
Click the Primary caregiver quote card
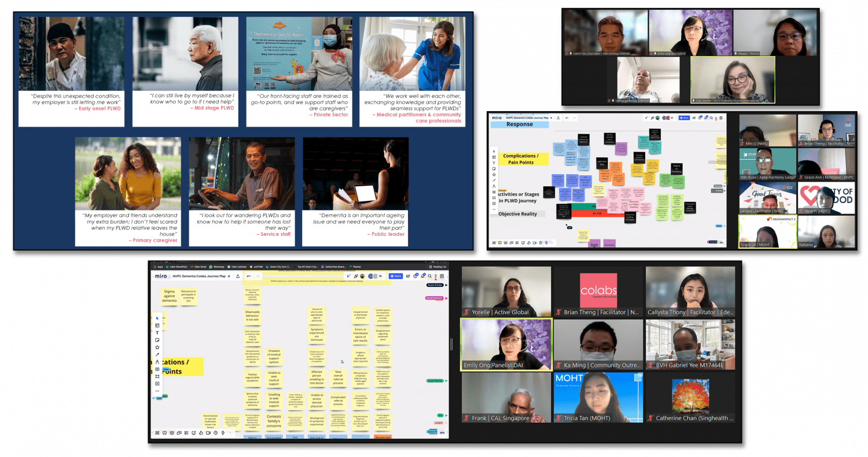coord(128,191)
